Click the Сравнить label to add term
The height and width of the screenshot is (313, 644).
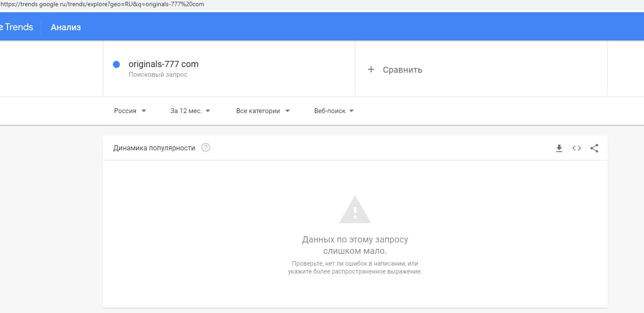tap(403, 70)
